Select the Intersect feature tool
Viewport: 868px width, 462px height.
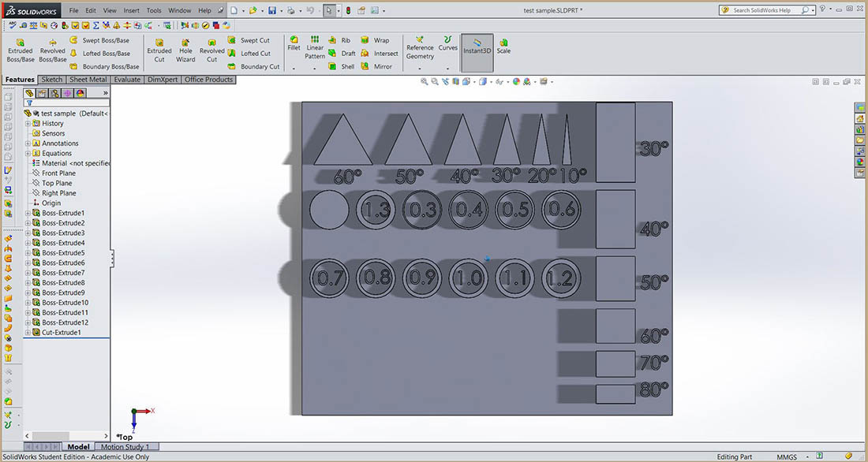pos(380,53)
